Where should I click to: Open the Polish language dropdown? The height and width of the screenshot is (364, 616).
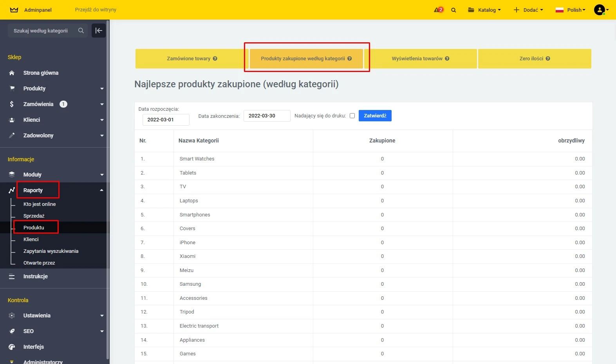click(x=571, y=10)
